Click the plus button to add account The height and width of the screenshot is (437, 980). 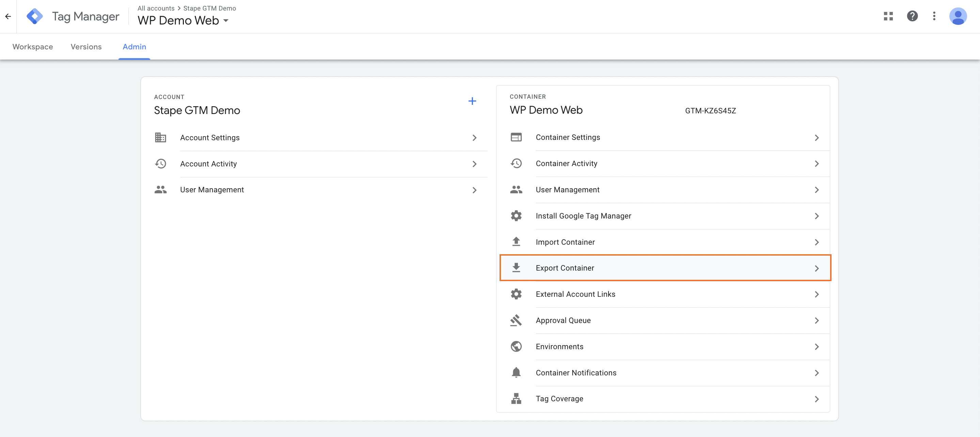(x=473, y=101)
